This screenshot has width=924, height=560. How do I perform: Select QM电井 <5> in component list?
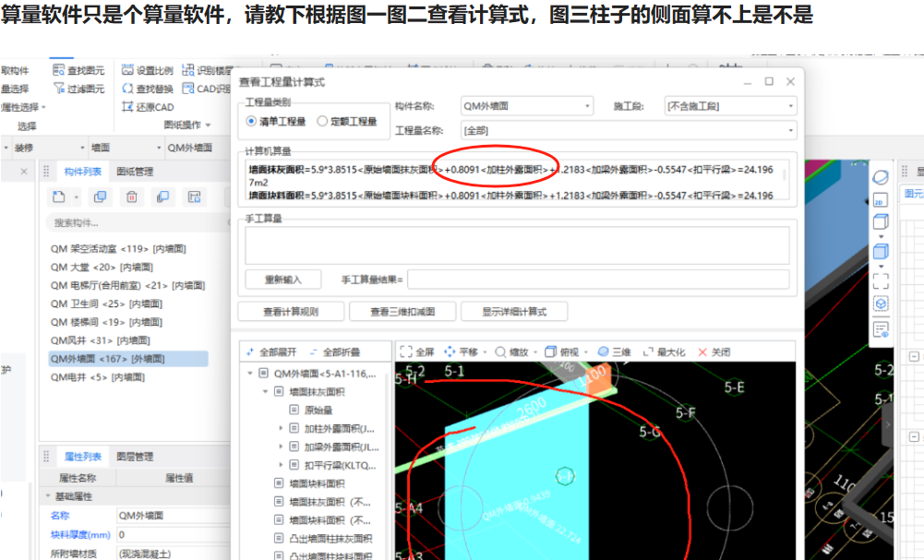[x=97, y=376]
